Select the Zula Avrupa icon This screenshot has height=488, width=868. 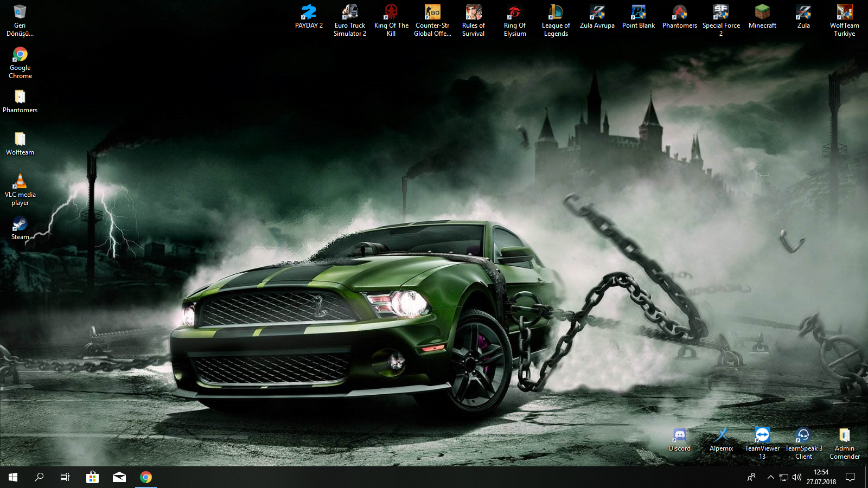pyautogui.click(x=597, y=16)
